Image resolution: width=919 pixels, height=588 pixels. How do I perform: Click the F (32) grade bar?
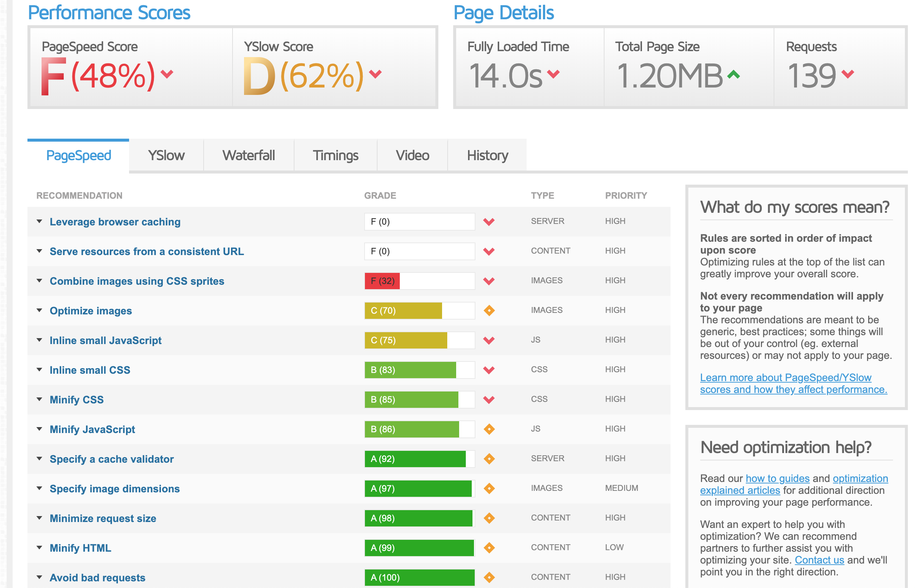point(419,281)
